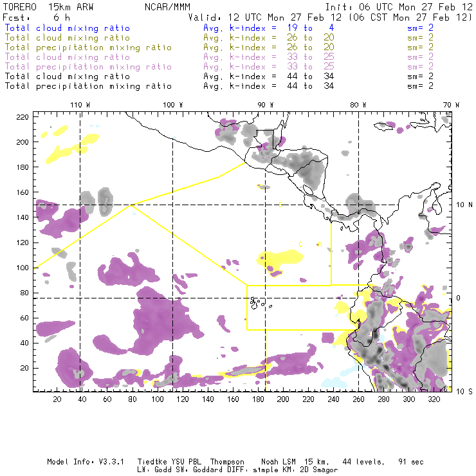Click the '160' vertical axis tick label
This screenshot has width=476, height=476.
23,192
